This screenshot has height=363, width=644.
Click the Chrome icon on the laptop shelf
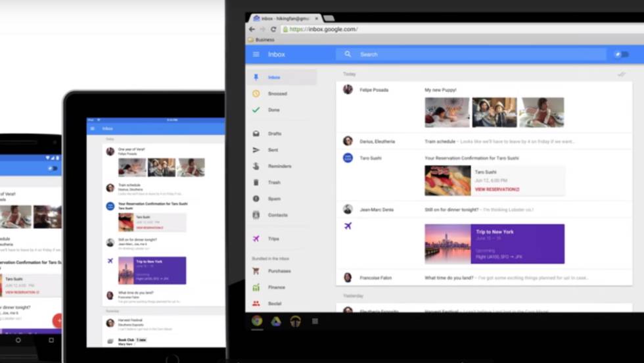point(257,321)
